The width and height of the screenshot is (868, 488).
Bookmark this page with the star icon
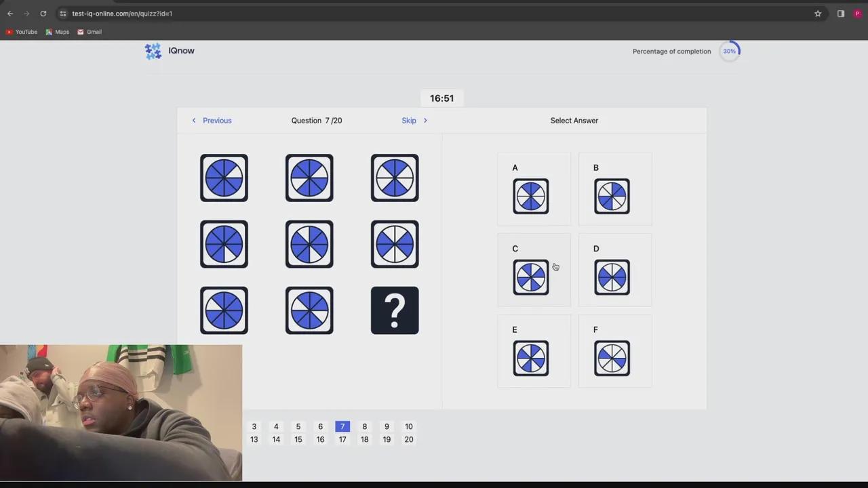(x=818, y=14)
